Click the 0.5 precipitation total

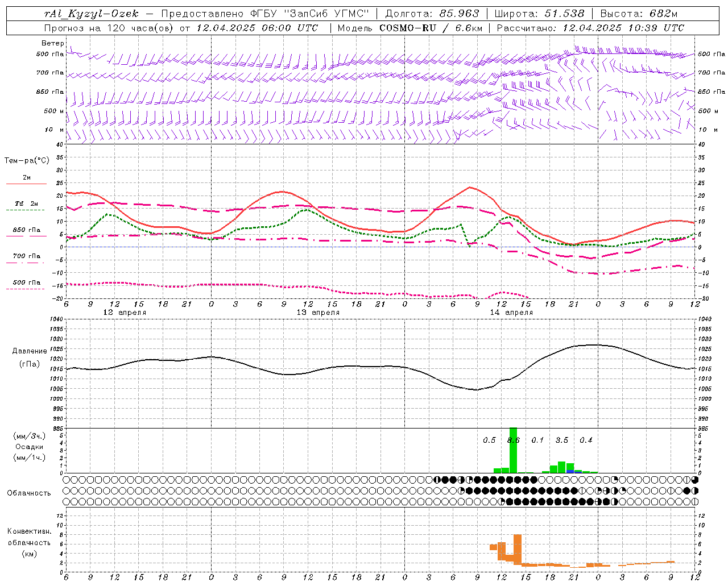tap(489, 440)
